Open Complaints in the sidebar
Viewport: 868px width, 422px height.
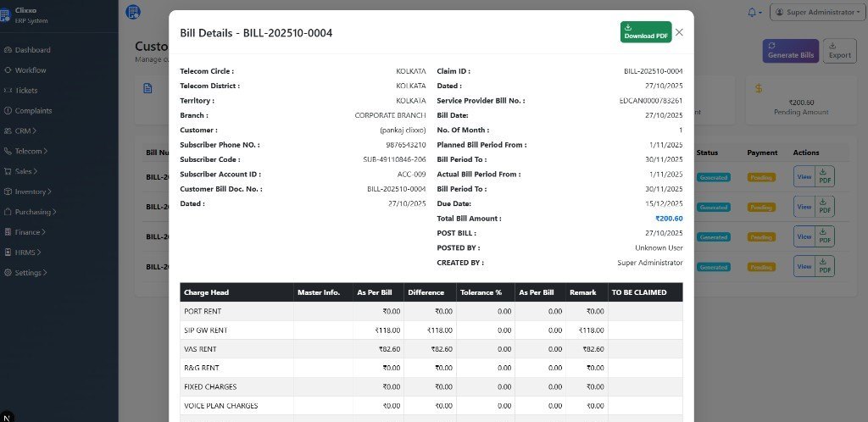pyautogui.click(x=33, y=111)
